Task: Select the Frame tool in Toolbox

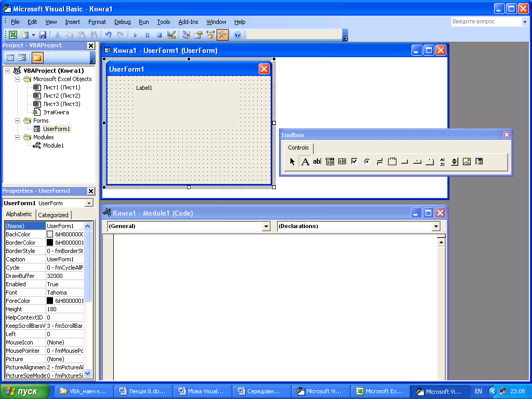Action: 392,162
